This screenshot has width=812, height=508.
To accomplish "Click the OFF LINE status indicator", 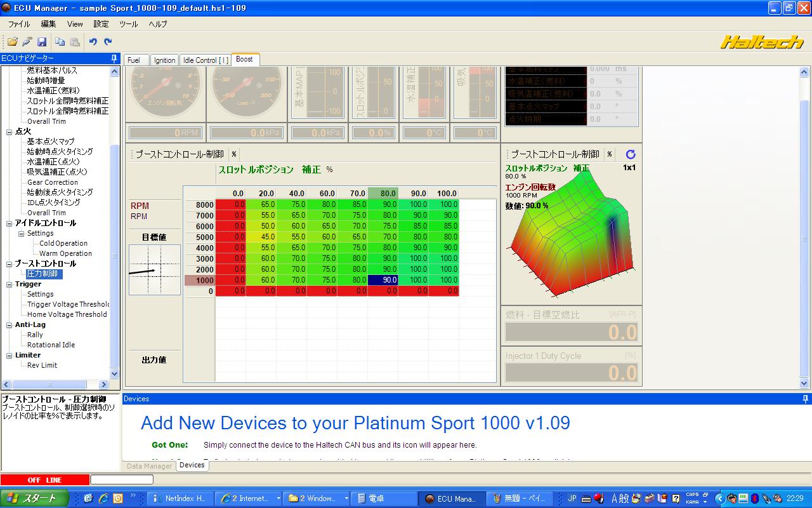I will tap(45, 480).
